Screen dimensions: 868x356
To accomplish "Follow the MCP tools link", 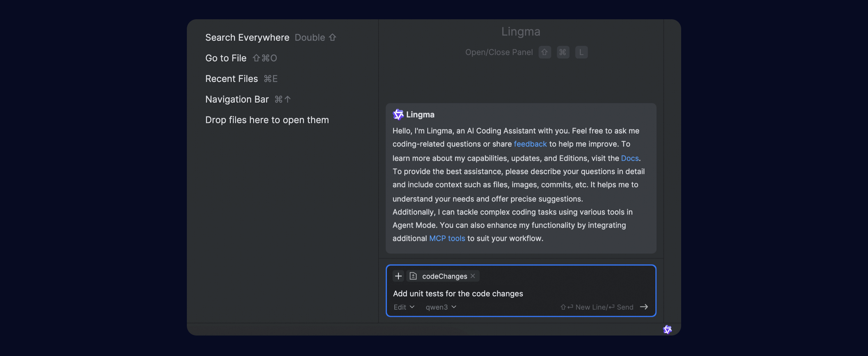I will point(447,239).
